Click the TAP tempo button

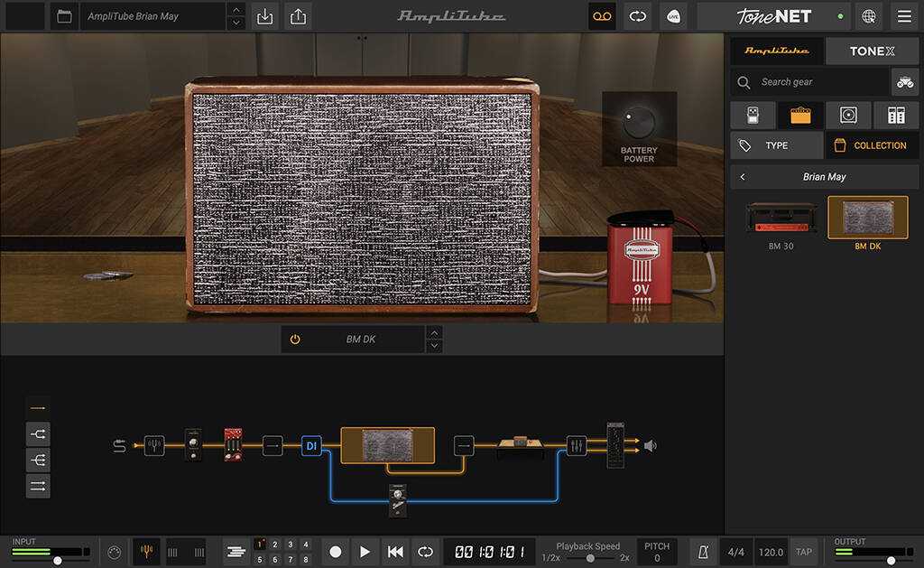pyautogui.click(x=803, y=551)
